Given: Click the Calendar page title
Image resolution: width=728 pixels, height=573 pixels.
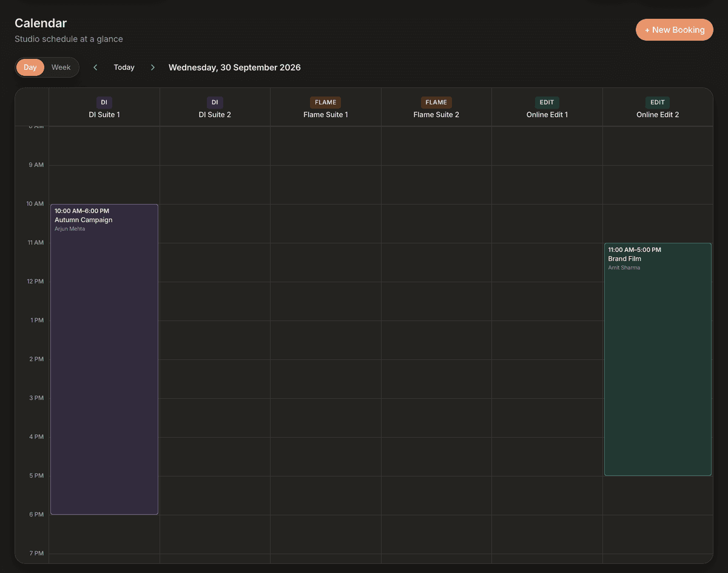Looking at the screenshot, I should click(41, 23).
